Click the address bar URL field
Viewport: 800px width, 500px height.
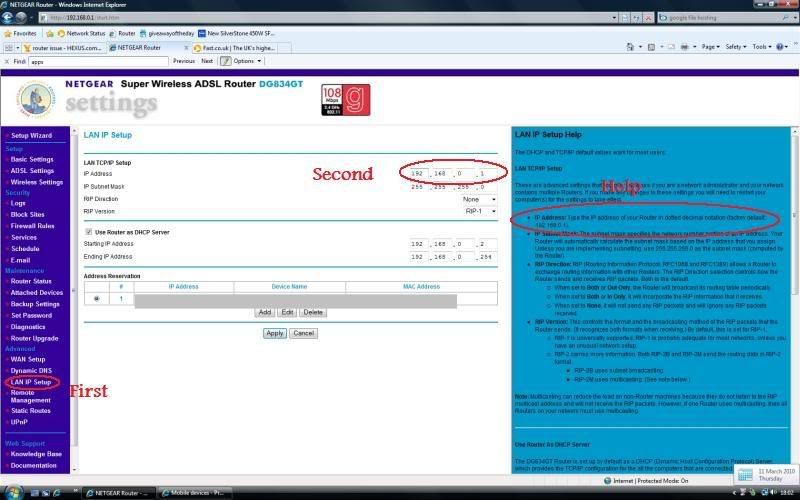click(327, 17)
